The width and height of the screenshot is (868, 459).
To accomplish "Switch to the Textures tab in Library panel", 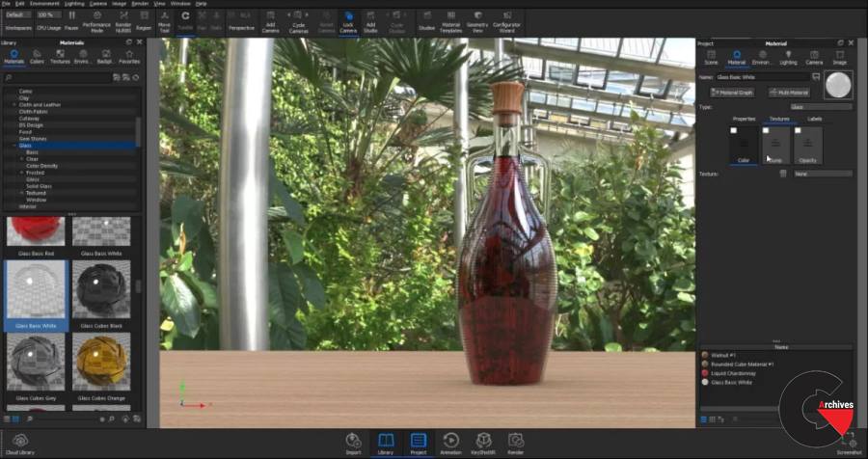I will [x=60, y=57].
